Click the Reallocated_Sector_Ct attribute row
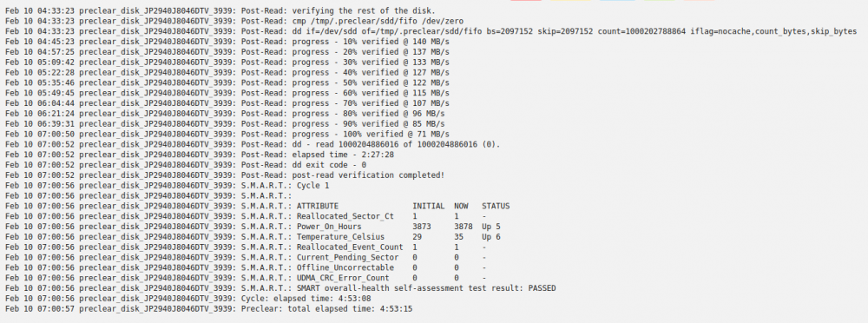Screen dimensions: 868x323 246,216
